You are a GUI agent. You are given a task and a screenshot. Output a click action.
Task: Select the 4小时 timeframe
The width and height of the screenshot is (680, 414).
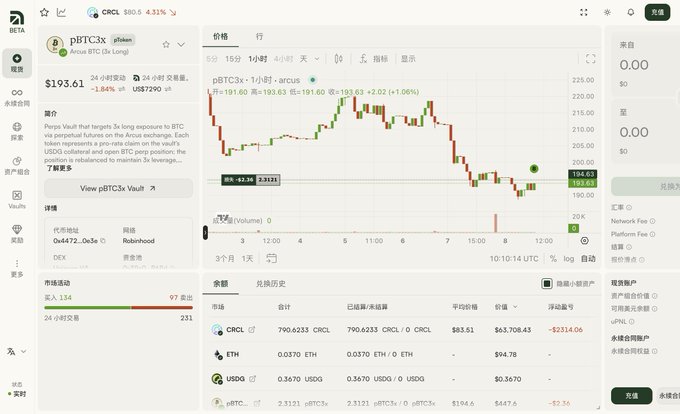point(283,59)
